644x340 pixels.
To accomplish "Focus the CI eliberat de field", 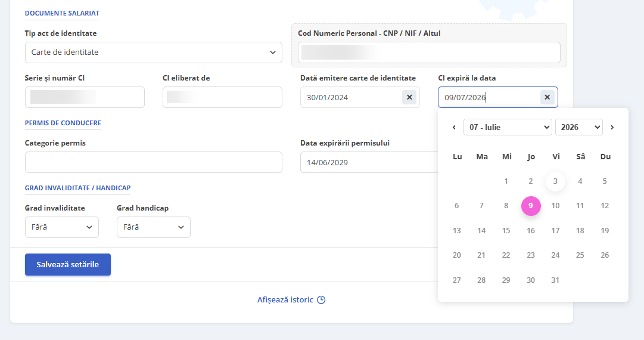I will coord(222,97).
